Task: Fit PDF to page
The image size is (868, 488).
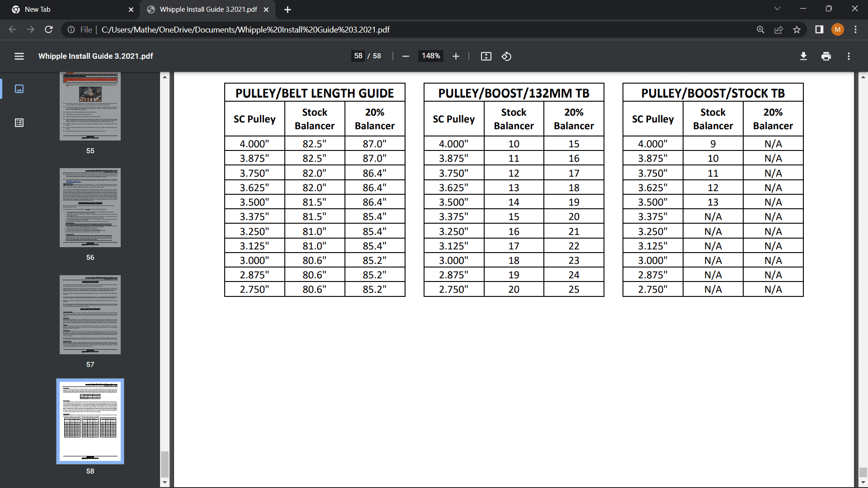Action: point(486,56)
